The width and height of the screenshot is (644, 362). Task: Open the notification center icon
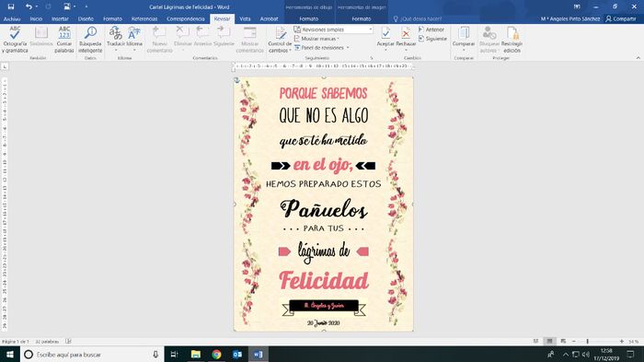(630, 355)
